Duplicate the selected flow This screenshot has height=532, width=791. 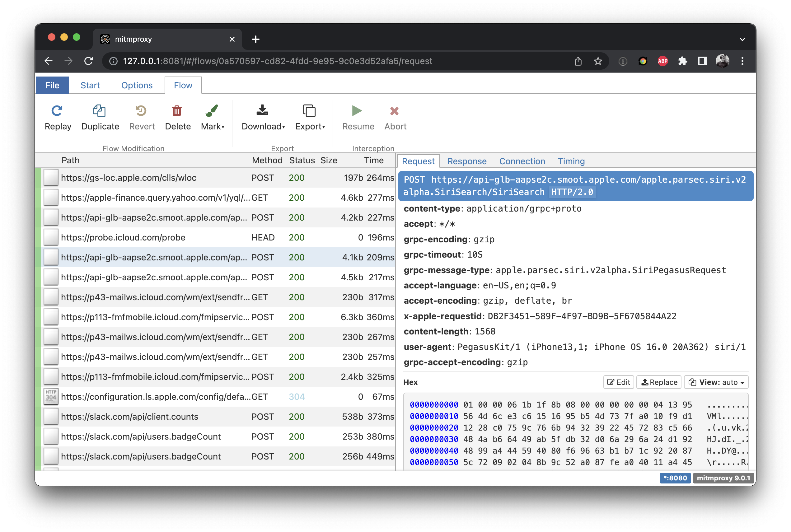pos(100,117)
